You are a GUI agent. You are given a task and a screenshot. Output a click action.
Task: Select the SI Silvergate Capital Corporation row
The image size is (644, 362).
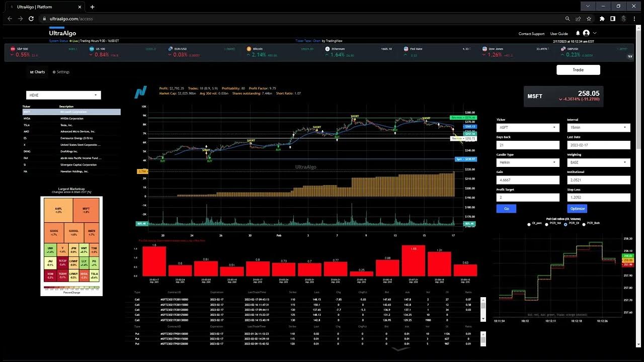click(71, 164)
